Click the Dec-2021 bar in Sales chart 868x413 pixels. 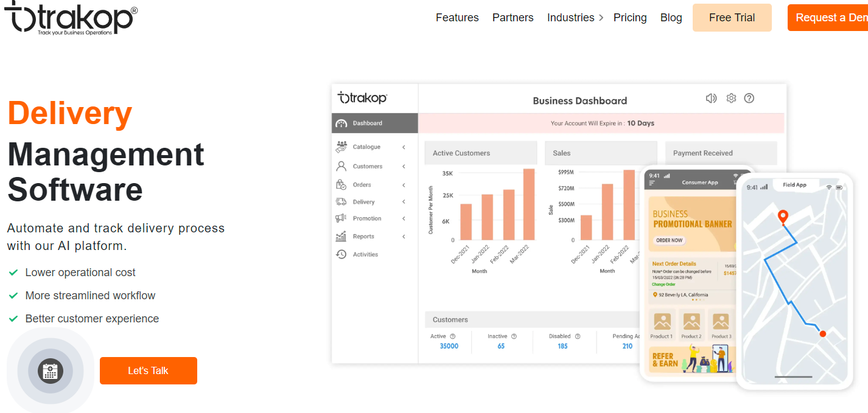[586, 227]
